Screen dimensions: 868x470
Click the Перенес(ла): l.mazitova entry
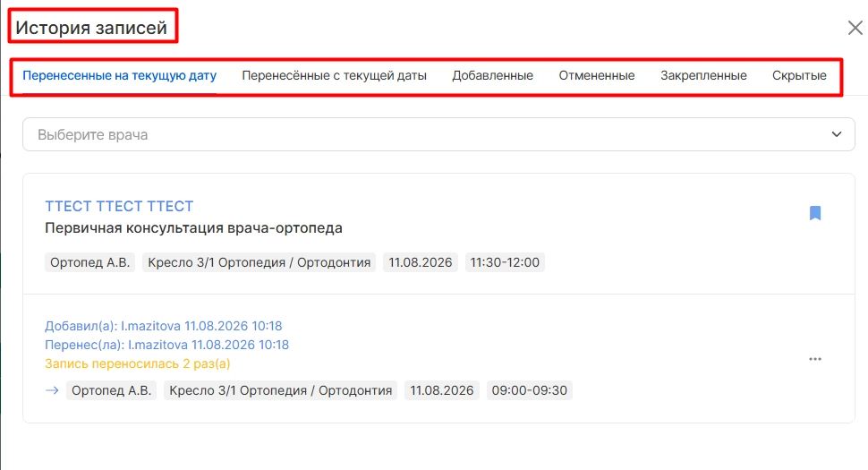tap(166, 345)
